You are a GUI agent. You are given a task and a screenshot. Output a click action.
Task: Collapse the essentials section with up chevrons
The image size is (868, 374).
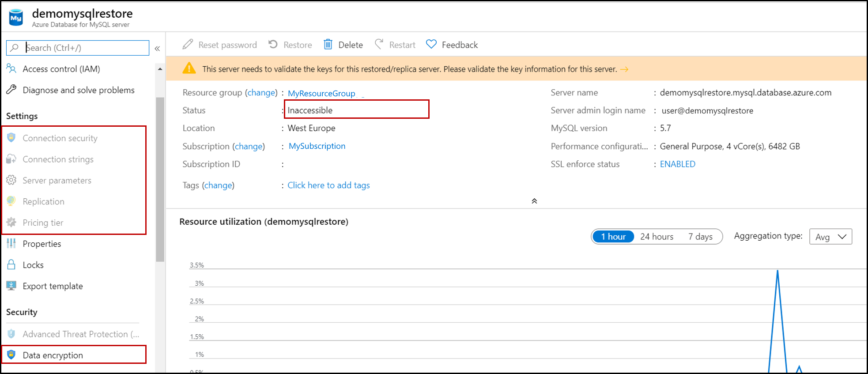534,201
